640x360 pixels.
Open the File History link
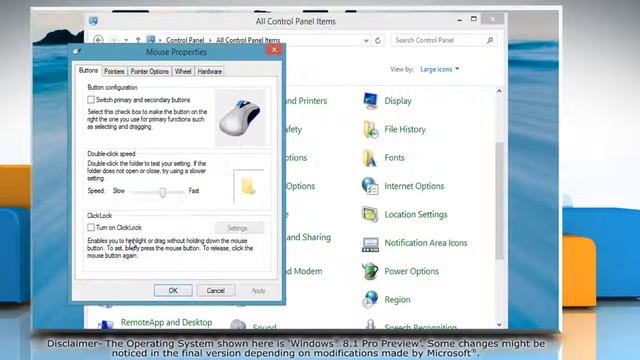[405, 129]
